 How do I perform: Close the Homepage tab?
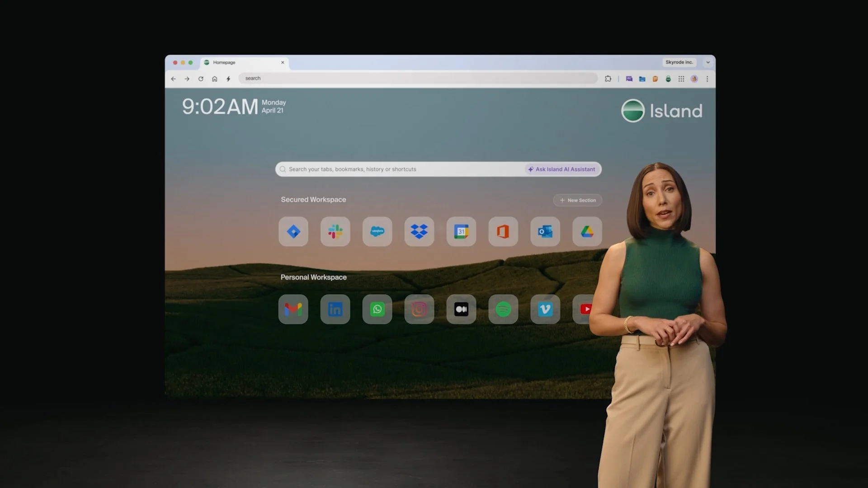click(283, 62)
